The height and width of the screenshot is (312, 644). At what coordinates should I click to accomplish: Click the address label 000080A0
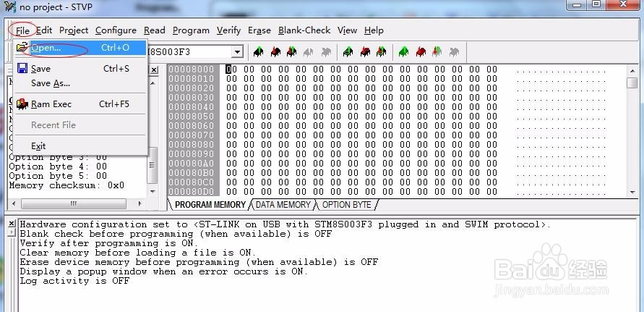click(191, 164)
